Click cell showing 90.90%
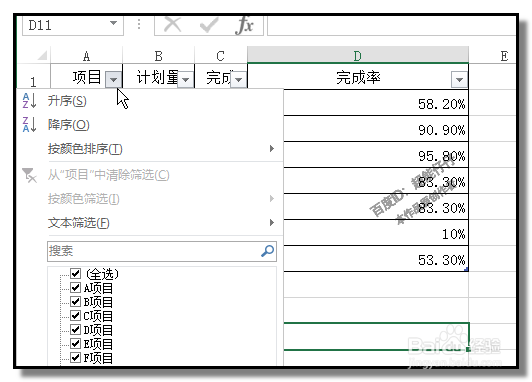Screen dimensions: 532x382 click(x=376, y=129)
